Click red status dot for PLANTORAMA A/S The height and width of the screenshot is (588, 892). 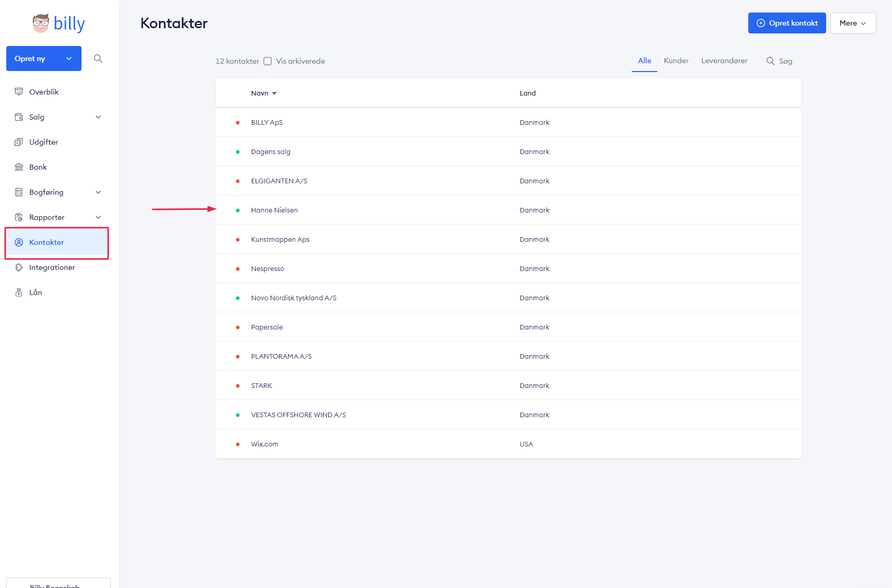[x=238, y=357]
